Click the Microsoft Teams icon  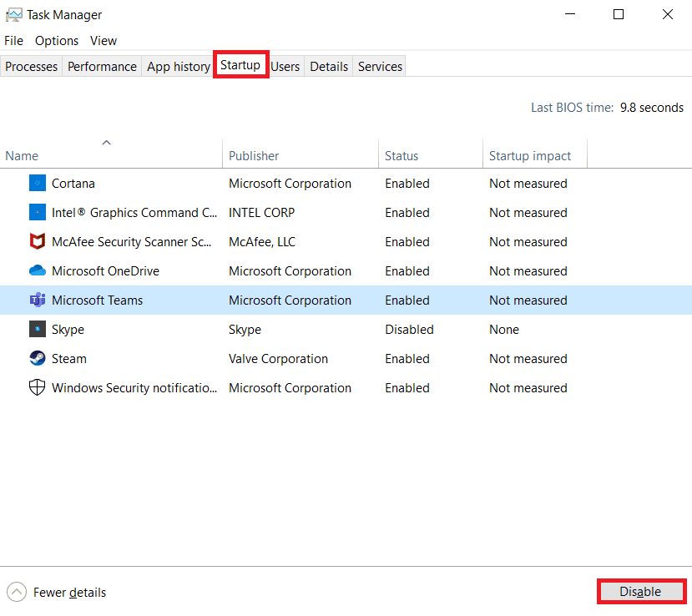tap(37, 300)
